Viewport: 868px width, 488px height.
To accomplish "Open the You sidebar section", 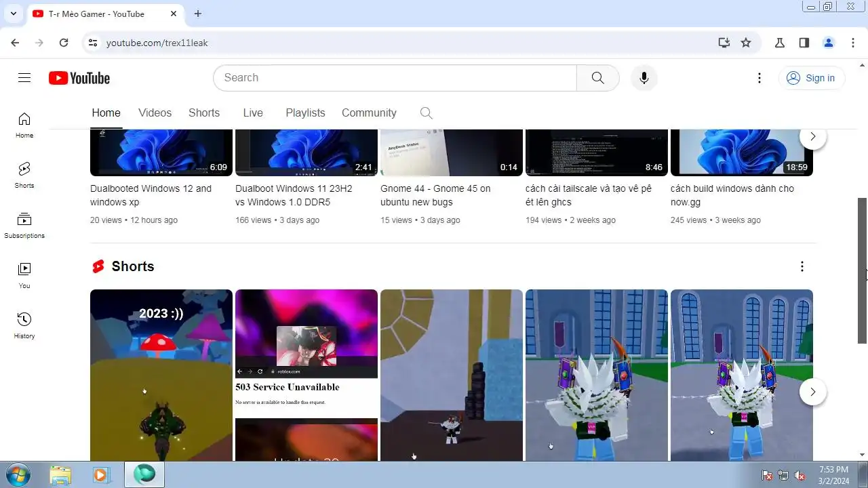I will click(x=24, y=276).
